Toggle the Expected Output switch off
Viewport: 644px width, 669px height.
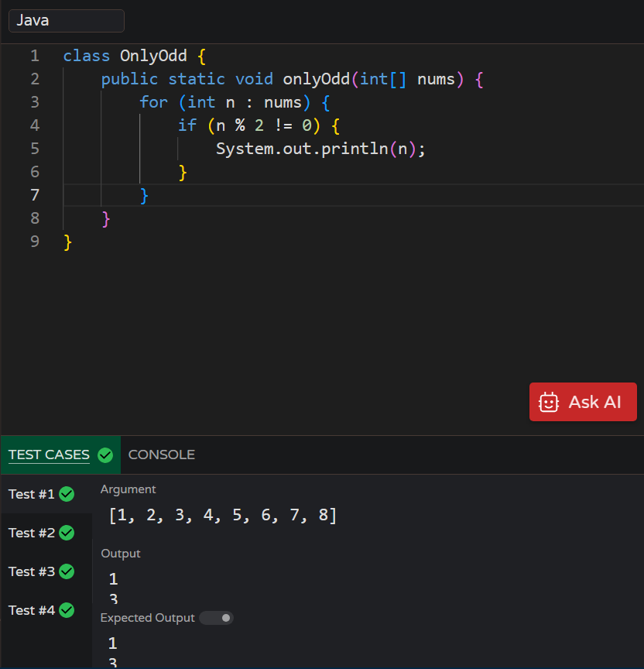tap(216, 618)
